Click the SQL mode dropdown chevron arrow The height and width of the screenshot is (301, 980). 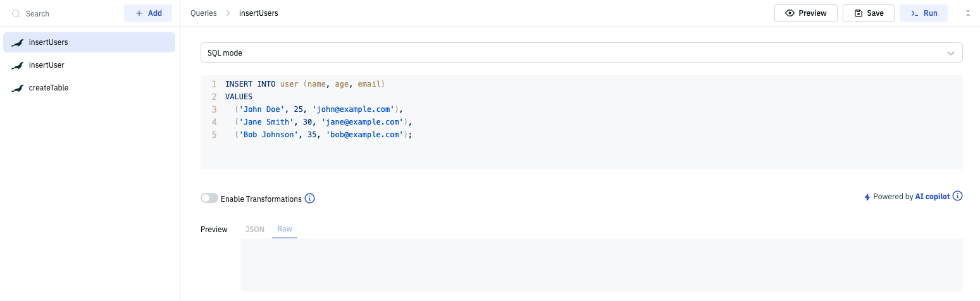[x=950, y=54]
